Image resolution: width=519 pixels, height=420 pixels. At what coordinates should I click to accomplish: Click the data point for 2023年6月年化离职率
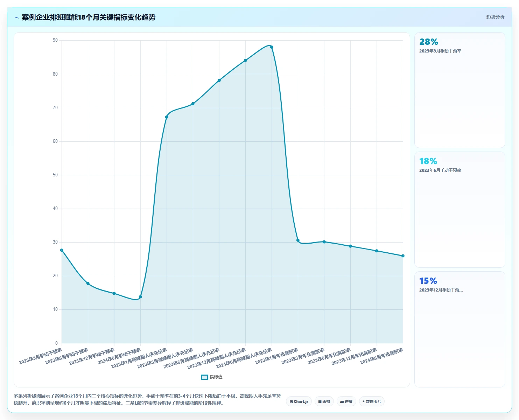(x=350, y=246)
